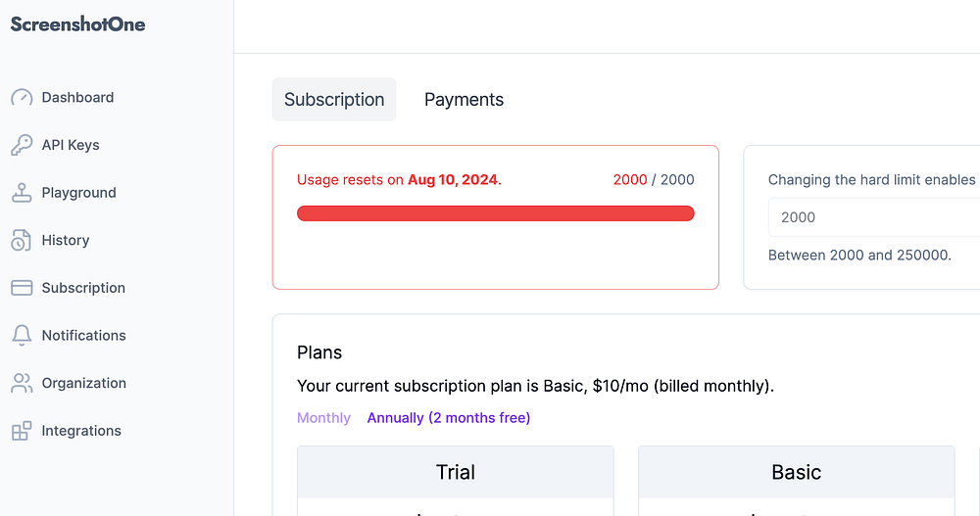Click the History clock icon

(22, 241)
